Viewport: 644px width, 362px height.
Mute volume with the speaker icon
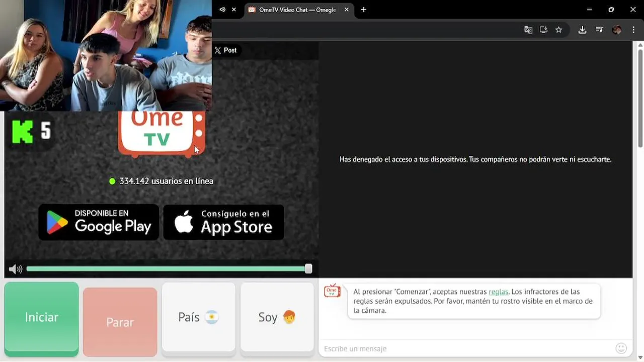pyautogui.click(x=16, y=269)
